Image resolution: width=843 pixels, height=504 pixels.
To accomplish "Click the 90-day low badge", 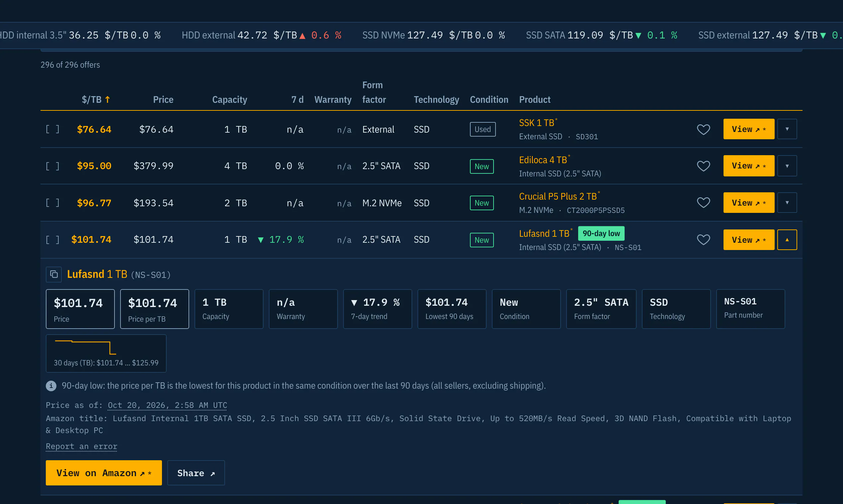I will [601, 233].
